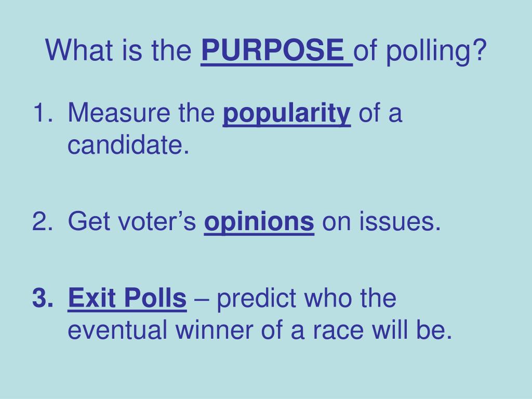This screenshot has width=532, height=399.
Task: Click the words Get voter's
Action: click(x=132, y=221)
